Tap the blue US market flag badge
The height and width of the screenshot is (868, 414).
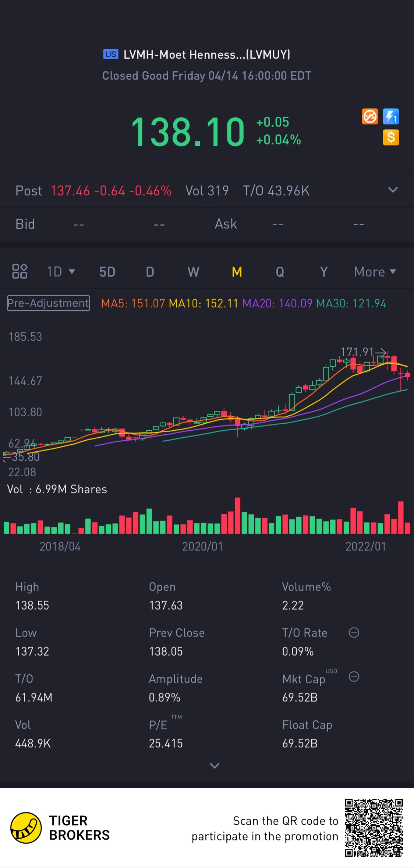pyautogui.click(x=111, y=54)
